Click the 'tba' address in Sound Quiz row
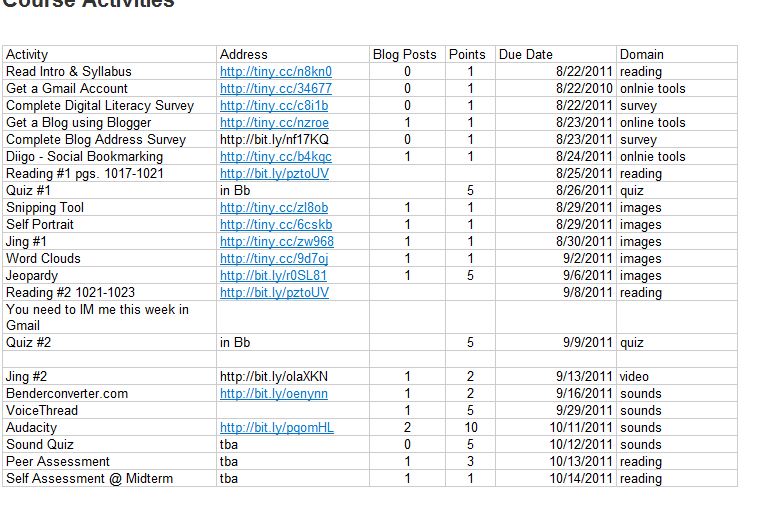This screenshot has width=758, height=507. click(x=229, y=444)
